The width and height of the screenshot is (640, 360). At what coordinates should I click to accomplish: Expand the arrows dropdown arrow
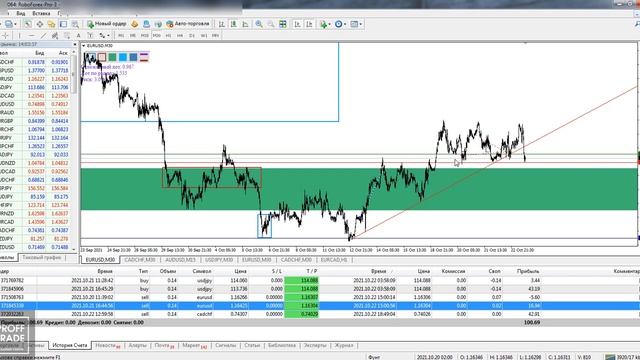(x=108, y=36)
